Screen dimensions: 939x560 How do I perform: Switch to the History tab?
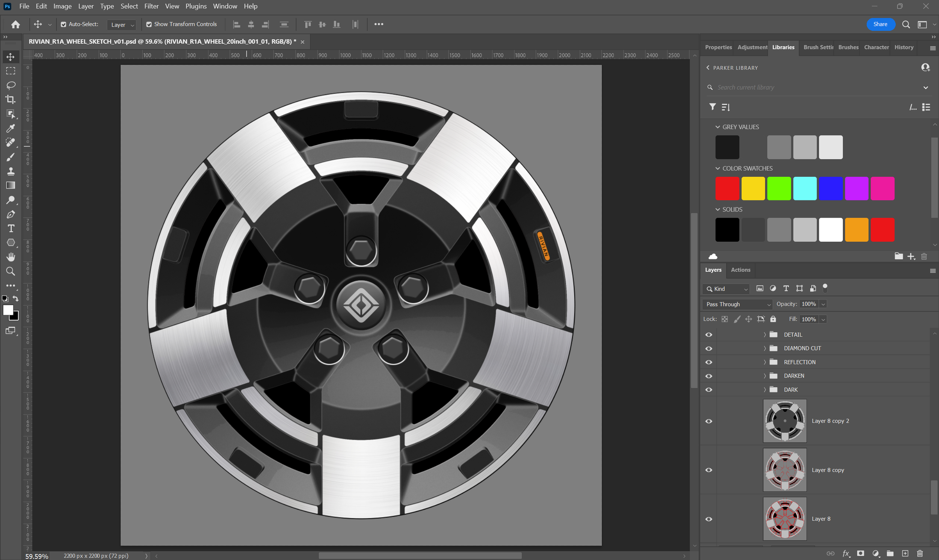[x=904, y=47]
